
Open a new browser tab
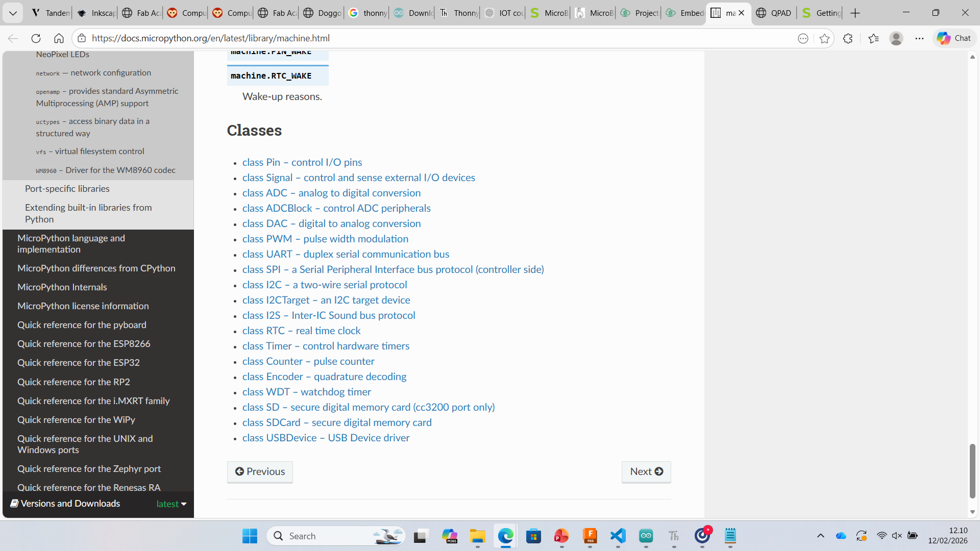(x=855, y=13)
